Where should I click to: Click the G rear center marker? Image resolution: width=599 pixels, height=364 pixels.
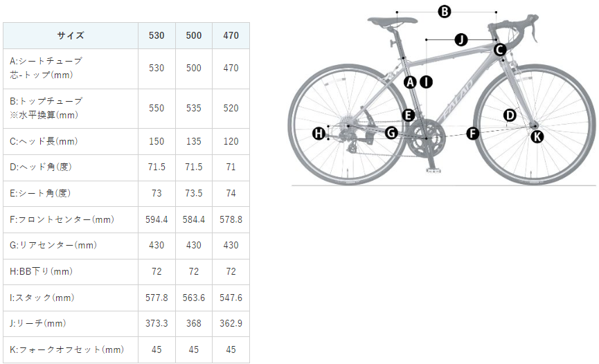(x=391, y=132)
